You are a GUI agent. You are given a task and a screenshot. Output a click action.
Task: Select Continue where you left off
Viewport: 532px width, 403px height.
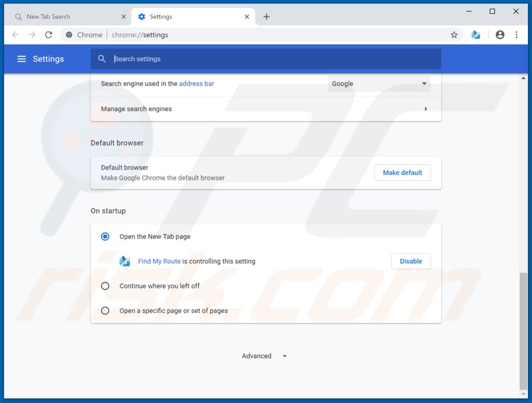[105, 286]
